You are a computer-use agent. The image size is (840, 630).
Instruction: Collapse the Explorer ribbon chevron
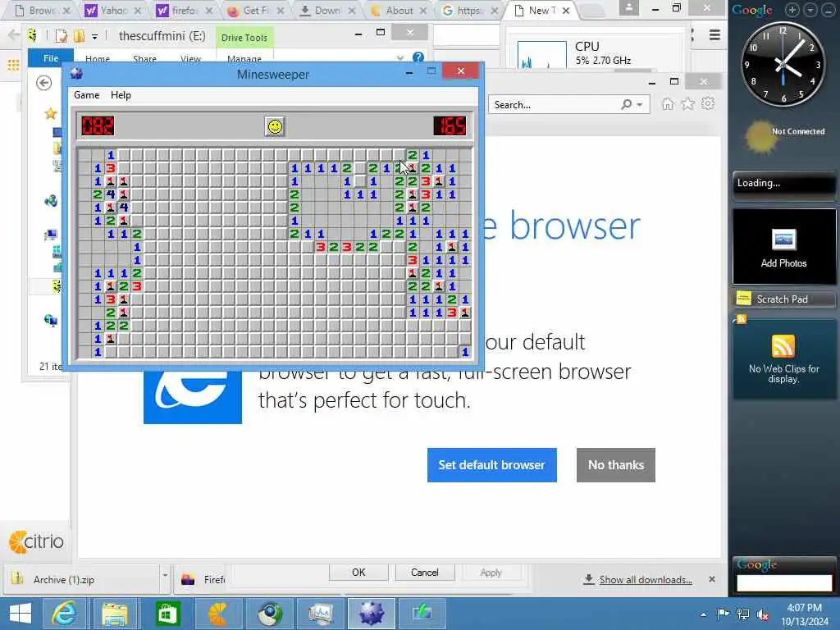click(400, 57)
